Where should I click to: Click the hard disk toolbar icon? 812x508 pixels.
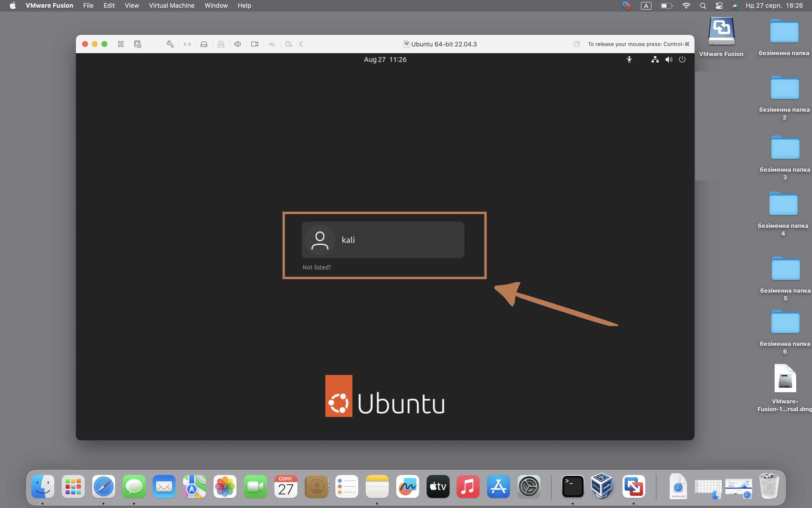pyautogui.click(x=204, y=44)
